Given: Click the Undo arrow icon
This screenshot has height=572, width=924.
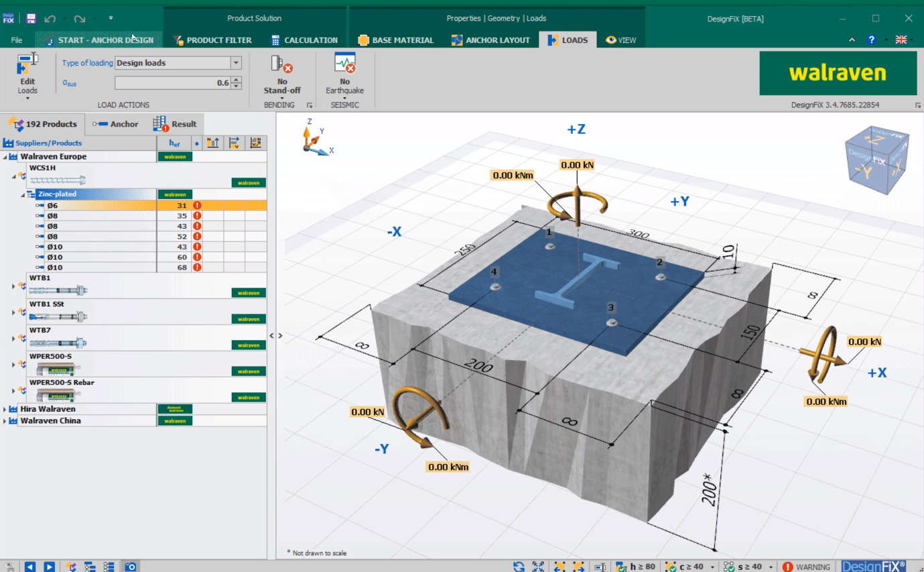Looking at the screenshot, I should point(50,19).
